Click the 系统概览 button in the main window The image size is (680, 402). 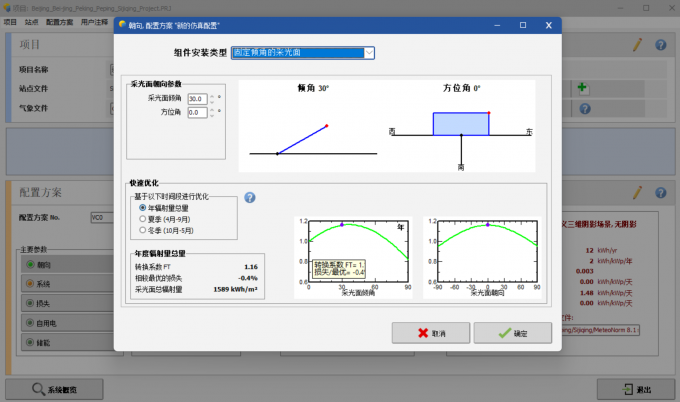[x=54, y=389]
